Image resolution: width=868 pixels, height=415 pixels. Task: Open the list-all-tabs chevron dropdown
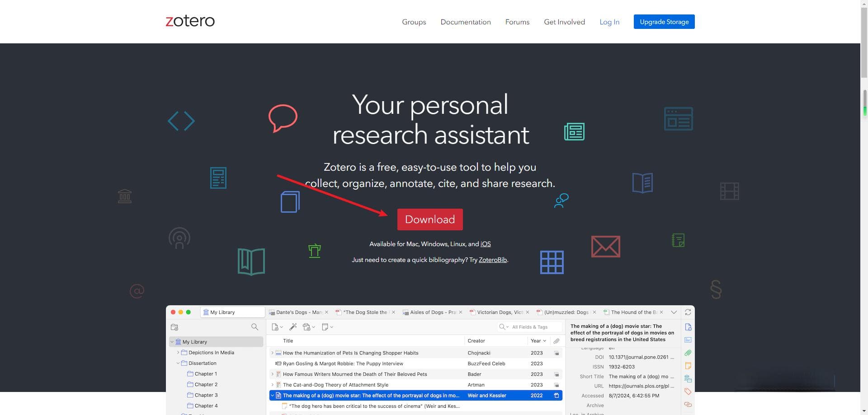click(x=674, y=312)
